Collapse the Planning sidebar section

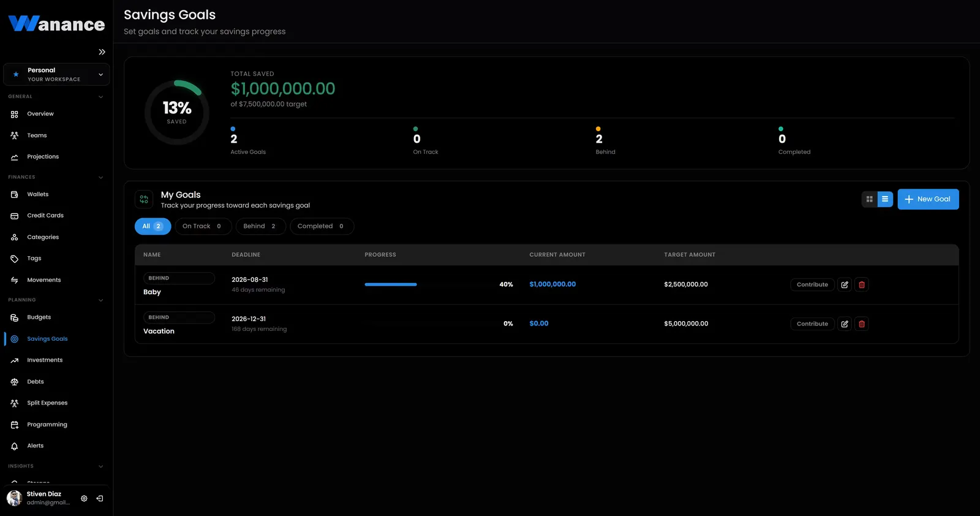(x=101, y=300)
